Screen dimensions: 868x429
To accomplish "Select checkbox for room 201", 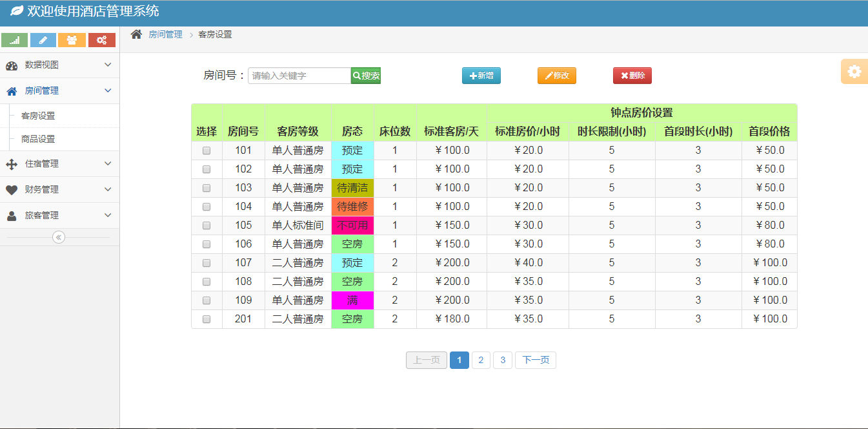I will pyautogui.click(x=207, y=319).
